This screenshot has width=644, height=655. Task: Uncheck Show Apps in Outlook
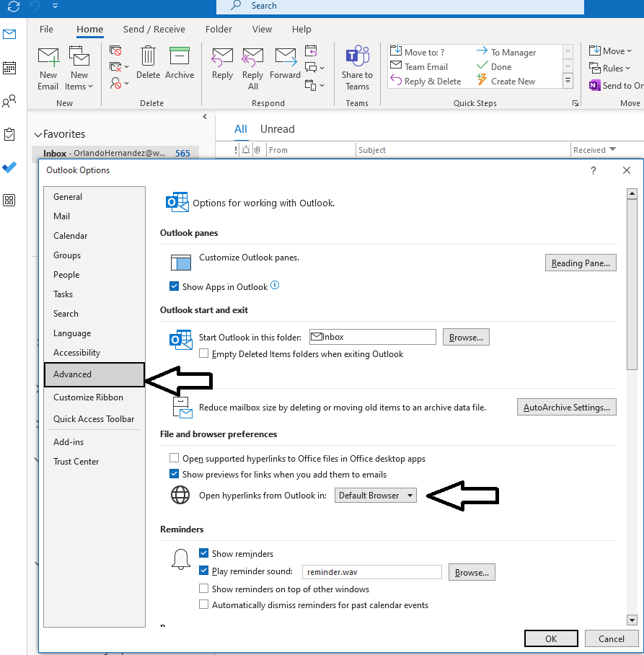pyautogui.click(x=174, y=286)
